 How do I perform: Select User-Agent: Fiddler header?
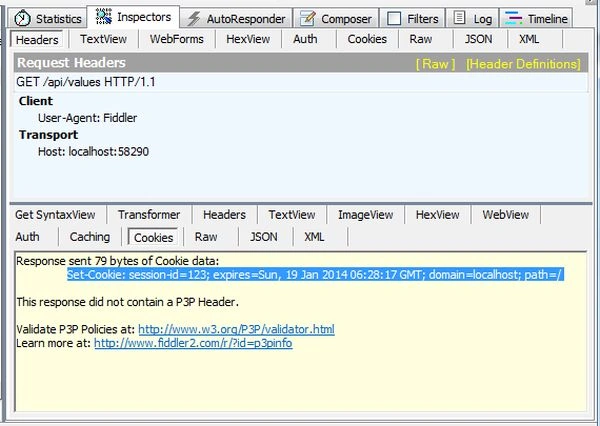coord(87,118)
